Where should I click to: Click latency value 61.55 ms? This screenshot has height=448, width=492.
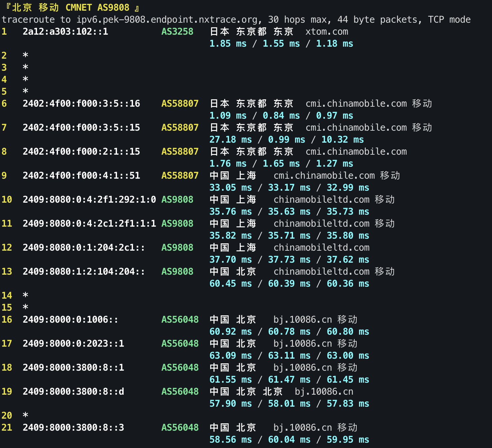coord(231,380)
